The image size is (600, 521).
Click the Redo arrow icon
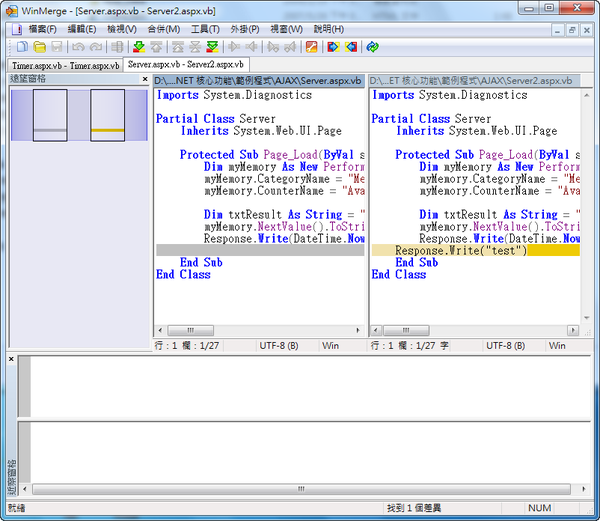pyautogui.click(x=96, y=47)
